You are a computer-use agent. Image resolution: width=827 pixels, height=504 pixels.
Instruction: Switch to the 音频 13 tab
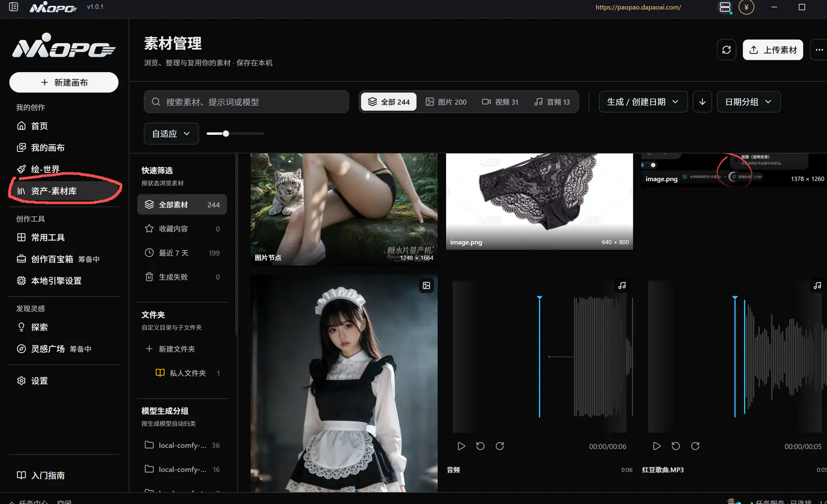point(552,102)
